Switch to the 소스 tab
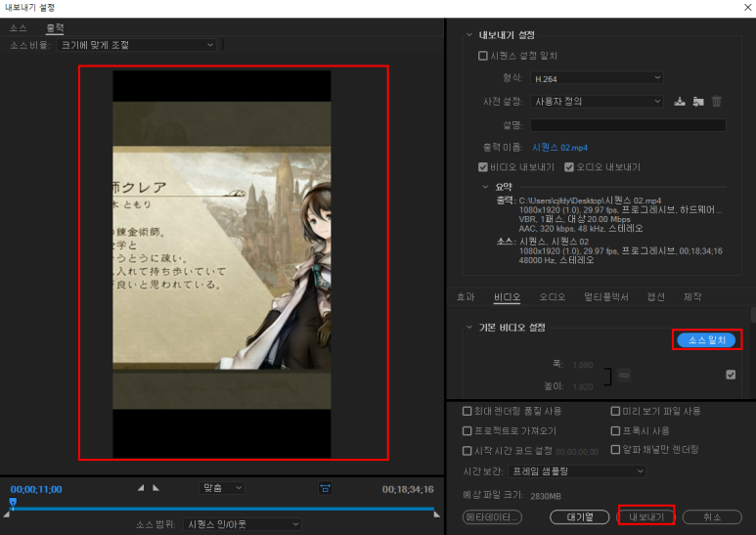 [19, 28]
